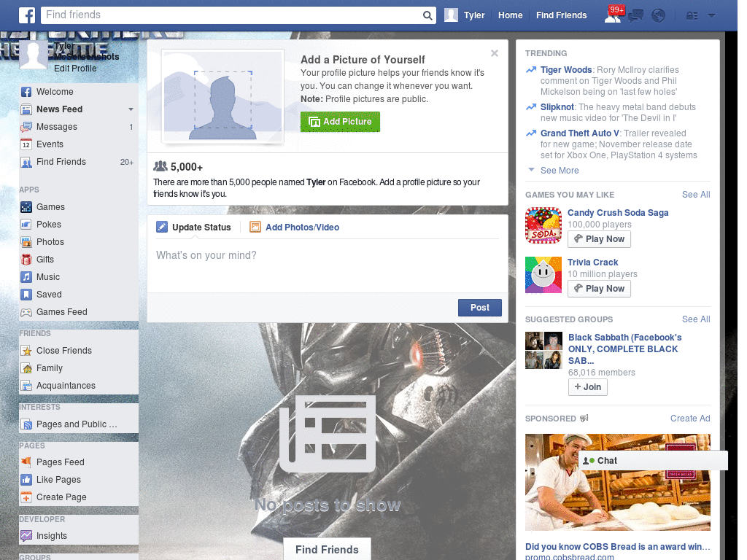Click the Insights chart icon
747x560 pixels.
click(26, 536)
